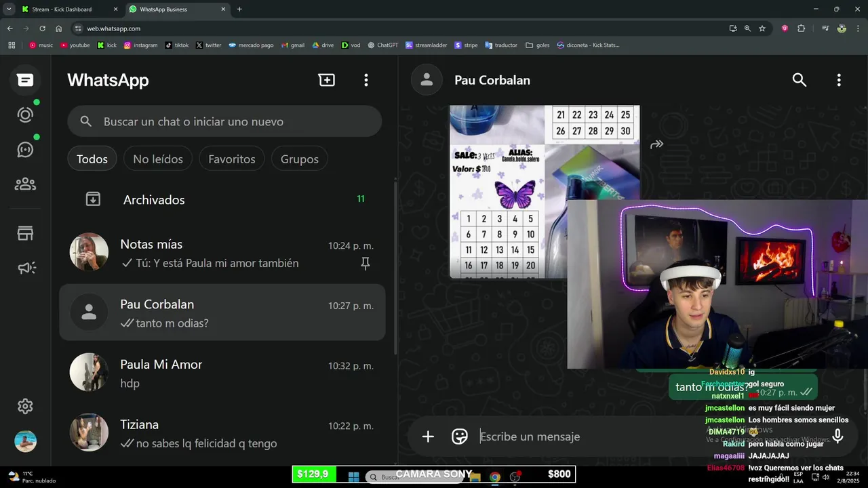Open the youtube bookmark
Viewport: 868px width, 488px height.
click(75, 45)
